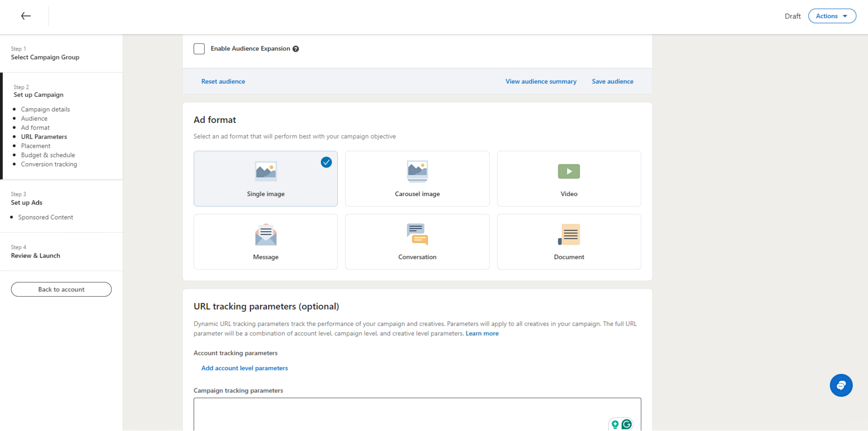Image resolution: width=868 pixels, height=431 pixels.
Task: Jump to Placement section
Action: [x=36, y=146]
